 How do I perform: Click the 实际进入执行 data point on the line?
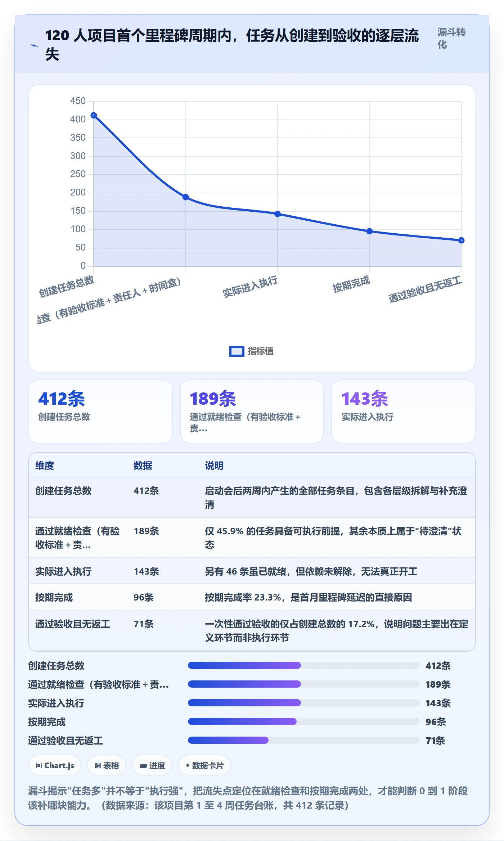tap(278, 214)
